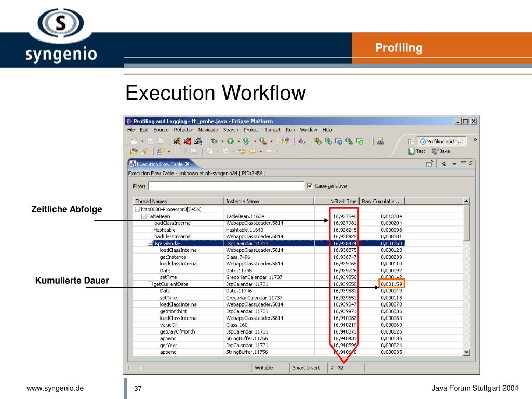The width and height of the screenshot is (532, 399).
Task: Click the getYear tree row
Action: (x=269, y=345)
